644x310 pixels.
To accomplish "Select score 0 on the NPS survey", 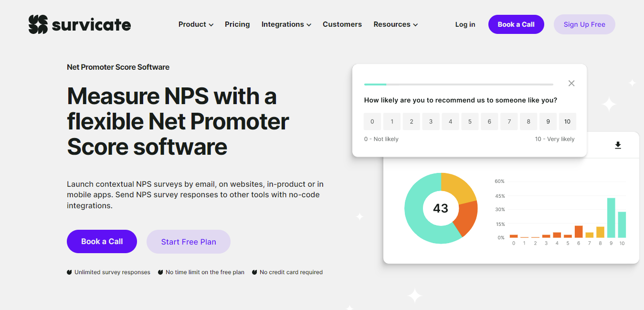I will tap(372, 121).
